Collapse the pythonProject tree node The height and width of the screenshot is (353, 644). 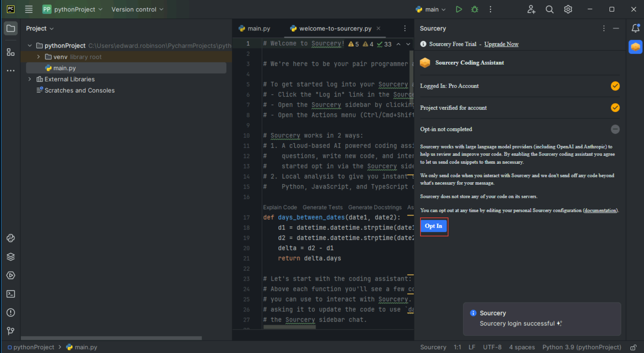[x=30, y=46]
